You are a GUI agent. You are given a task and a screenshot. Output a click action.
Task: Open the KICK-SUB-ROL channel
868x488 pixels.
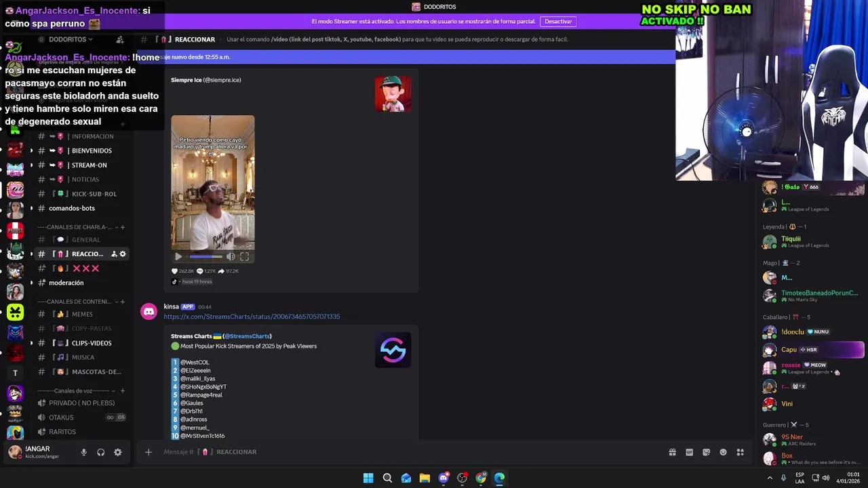pyautogui.click(x=81, y=194)
